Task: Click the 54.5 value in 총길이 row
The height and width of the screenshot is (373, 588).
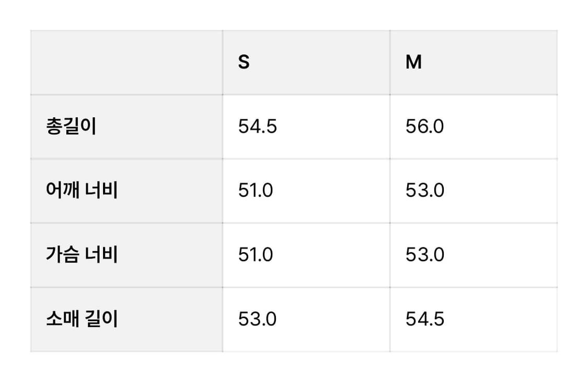Action: pyautogui.click(x=257, y=127)
